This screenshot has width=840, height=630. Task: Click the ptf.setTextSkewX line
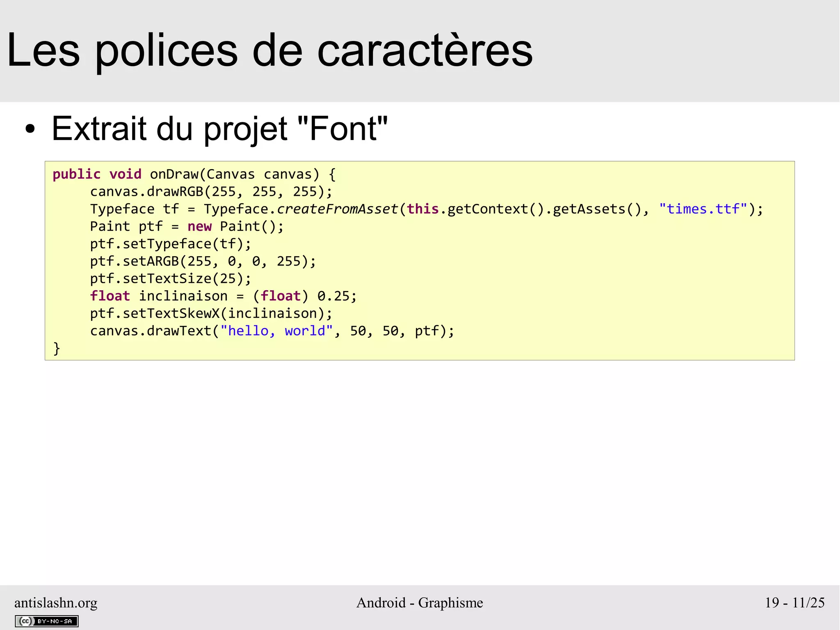tap(211, 314)
